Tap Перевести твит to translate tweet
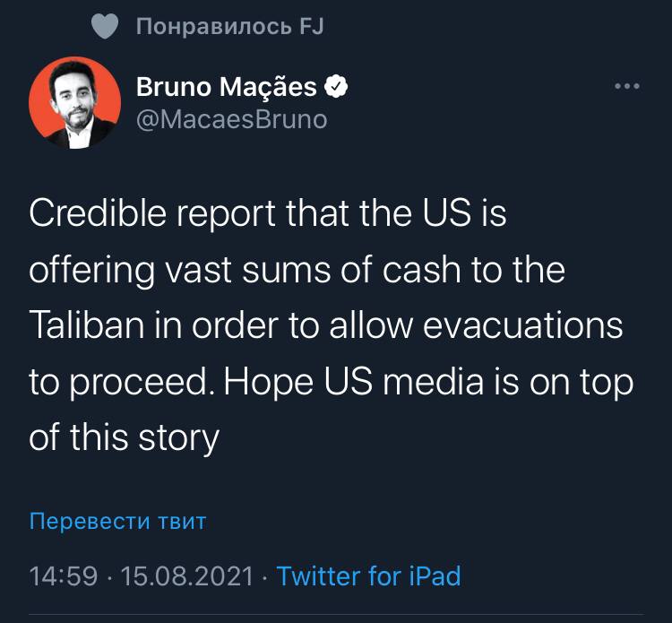 [117, 521]
